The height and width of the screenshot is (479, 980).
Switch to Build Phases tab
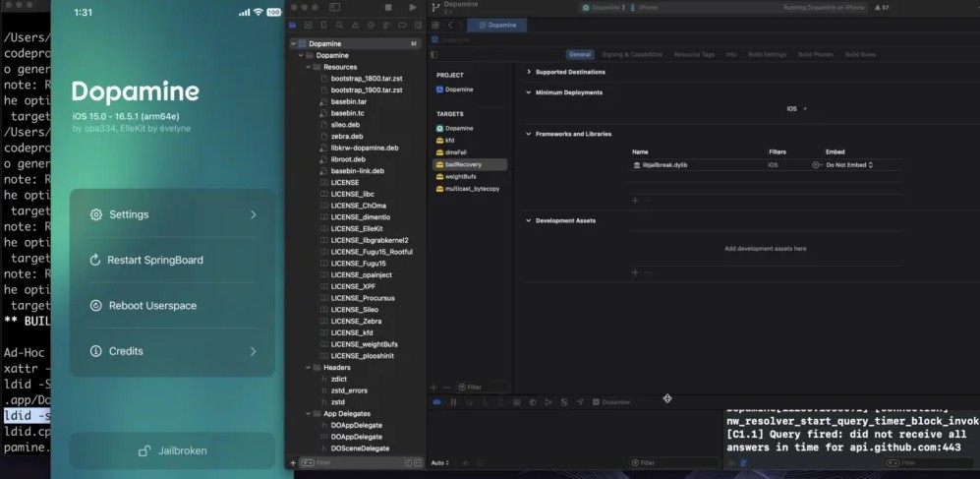816,54
